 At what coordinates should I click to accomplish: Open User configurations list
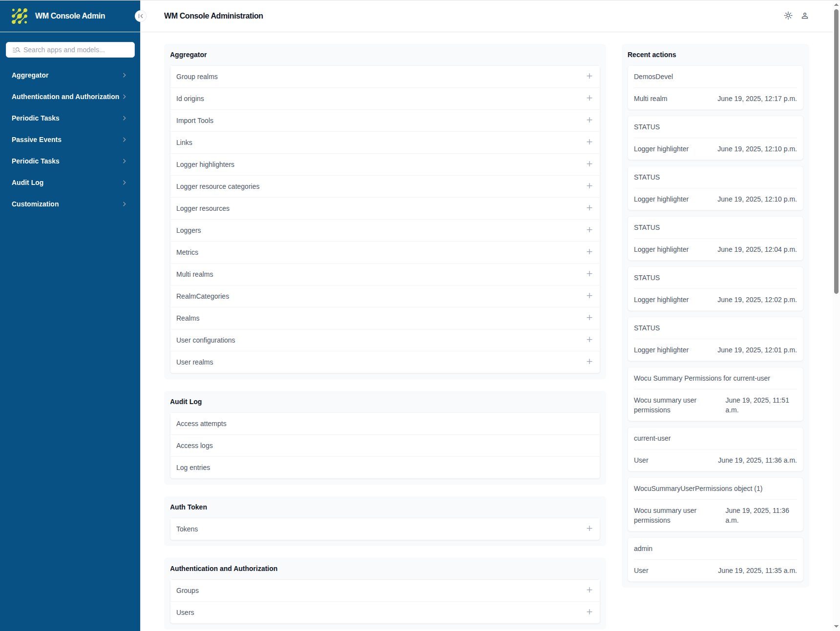click(206, 340)
